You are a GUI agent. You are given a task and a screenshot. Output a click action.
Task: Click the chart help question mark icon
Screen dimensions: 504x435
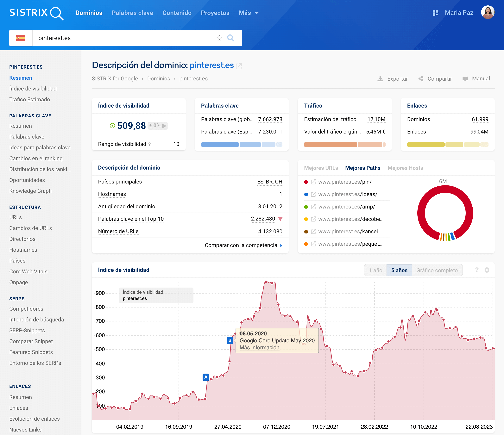click(x=477, y=270)
